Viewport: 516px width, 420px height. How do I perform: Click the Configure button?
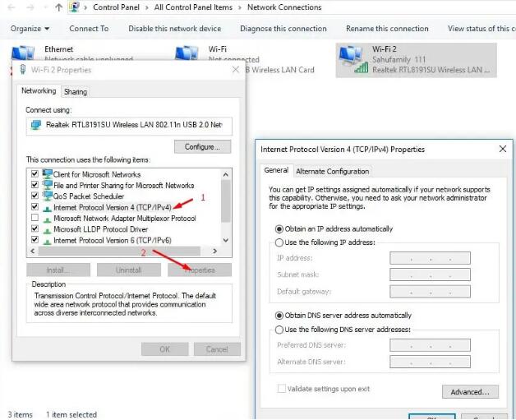[202, 147]
